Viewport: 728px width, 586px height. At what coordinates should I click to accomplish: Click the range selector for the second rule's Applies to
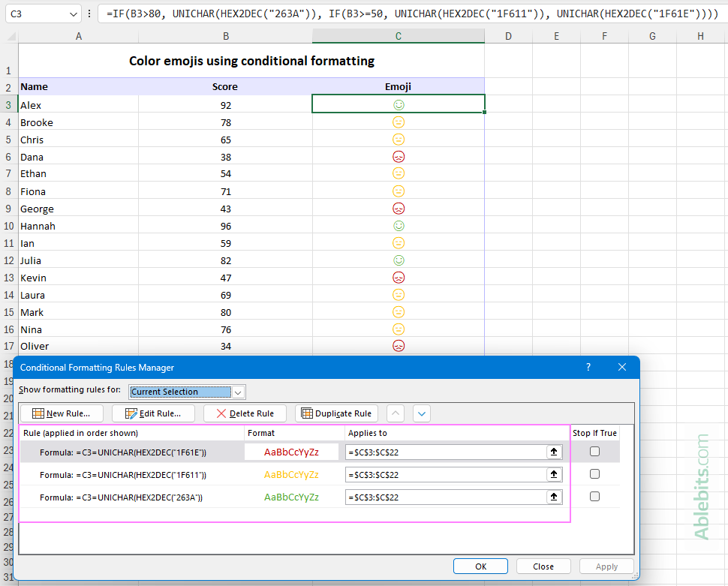[x=553, y=474]
